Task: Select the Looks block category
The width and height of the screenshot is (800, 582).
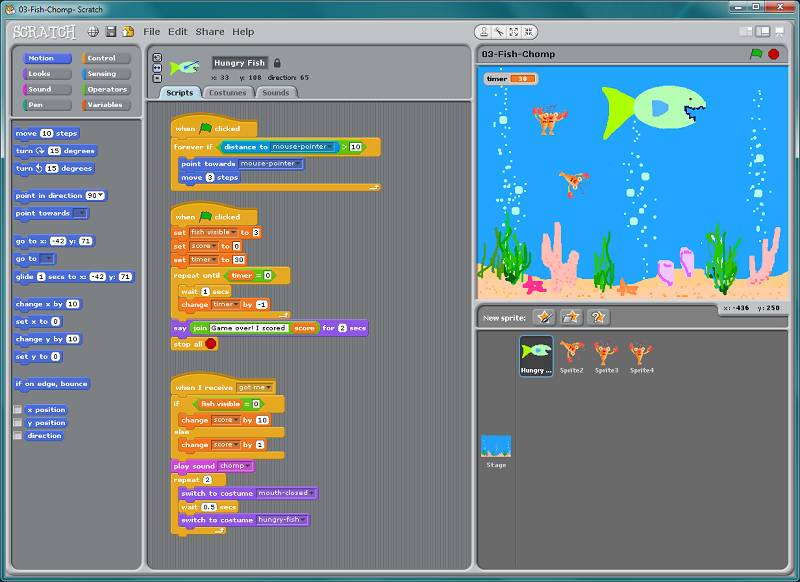Action: 47,74
